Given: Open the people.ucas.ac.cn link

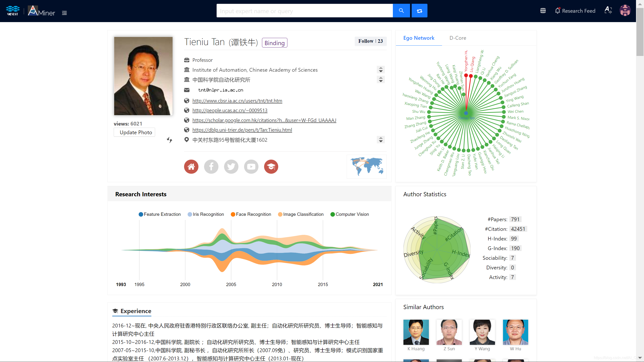Looking at the screenshot, I should click(230, 110).
